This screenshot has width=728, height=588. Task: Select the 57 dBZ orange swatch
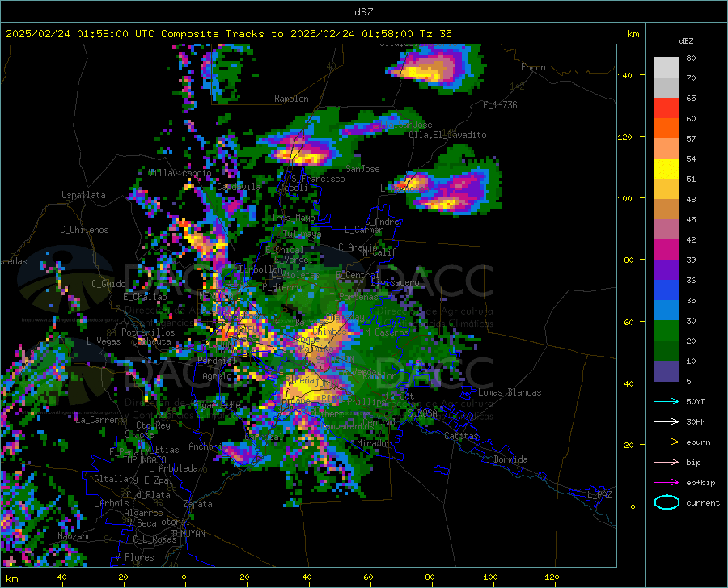pyautogui.click(x=667, y=128)
